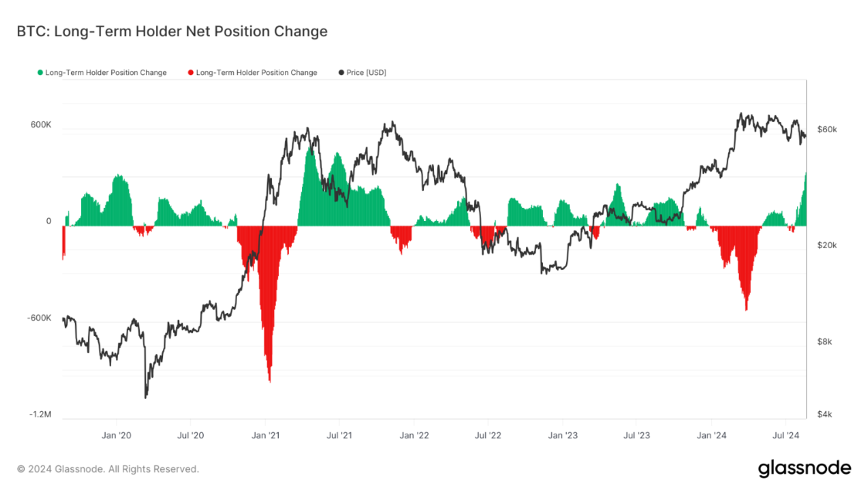Toggle the green Long-Term Holder Position Change label
This screenshot has height=490, width=868.
106,73
